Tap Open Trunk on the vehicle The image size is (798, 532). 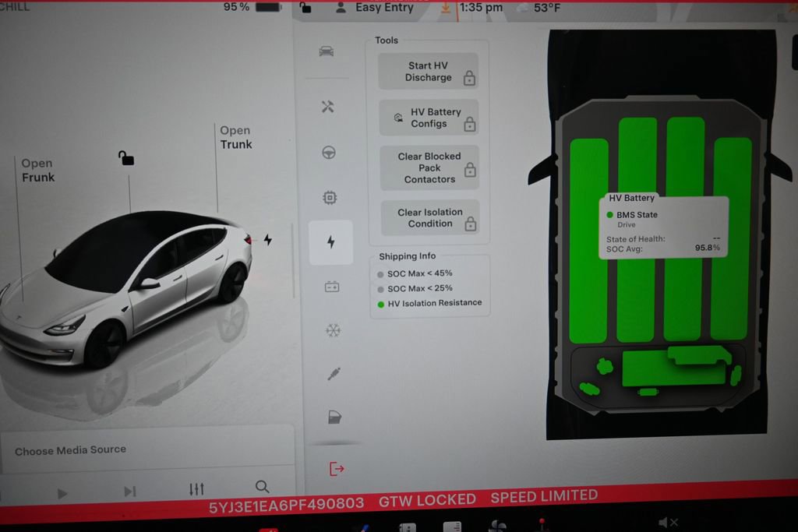point(235,137)
